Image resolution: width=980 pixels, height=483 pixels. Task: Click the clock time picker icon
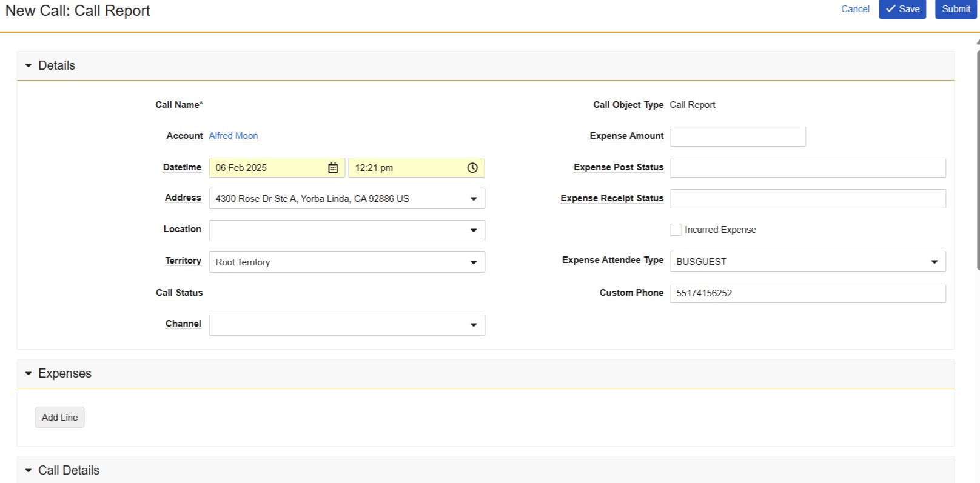(x=472, y=168)
